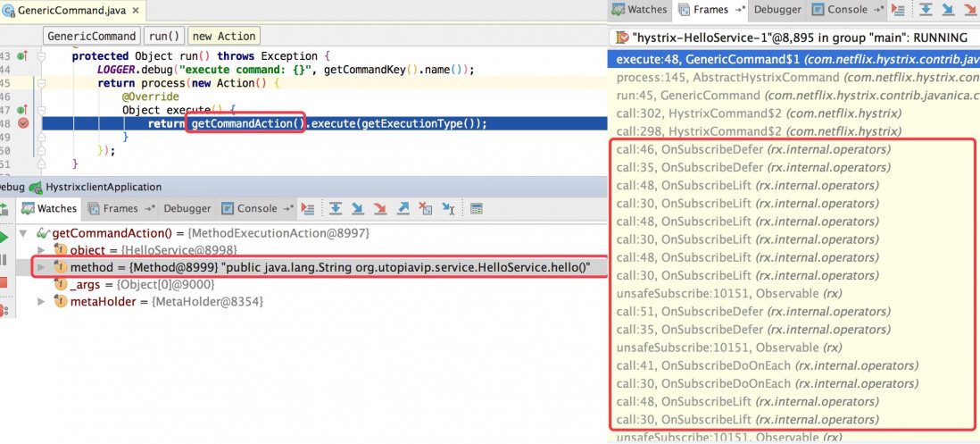Expand the object variable node
This screenshot has width=980, height=444.
click(42, 251)
